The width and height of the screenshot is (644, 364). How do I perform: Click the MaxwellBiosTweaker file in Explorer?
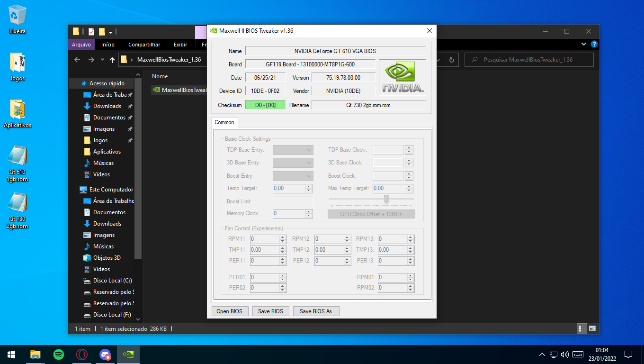(x=180, y=90)
